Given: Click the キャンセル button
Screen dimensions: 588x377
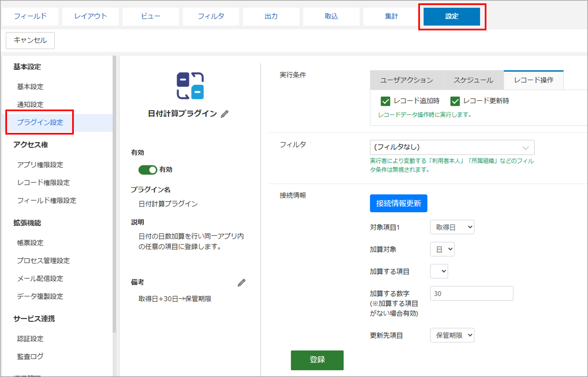Looking at the screenshot, I should 30,40.
